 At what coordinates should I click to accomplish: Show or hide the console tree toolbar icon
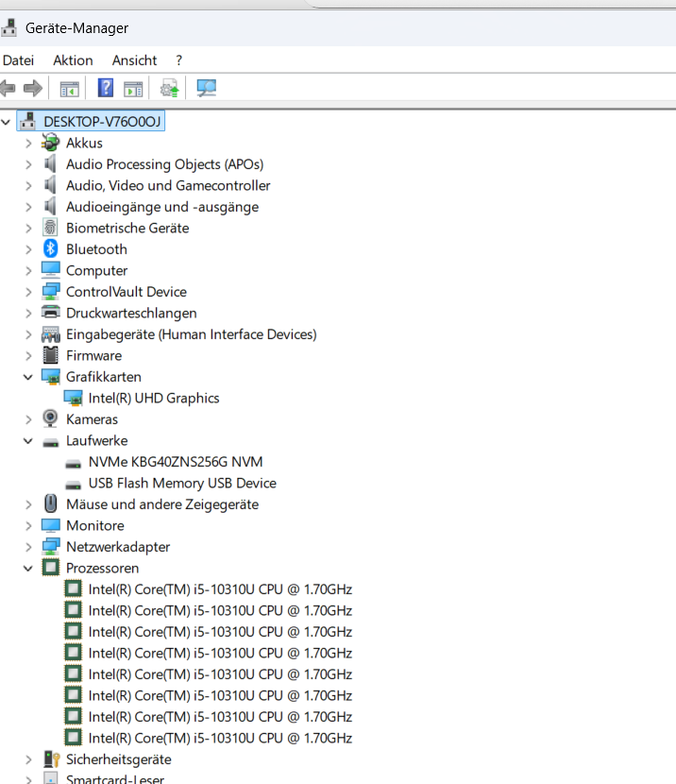point(70,89)
